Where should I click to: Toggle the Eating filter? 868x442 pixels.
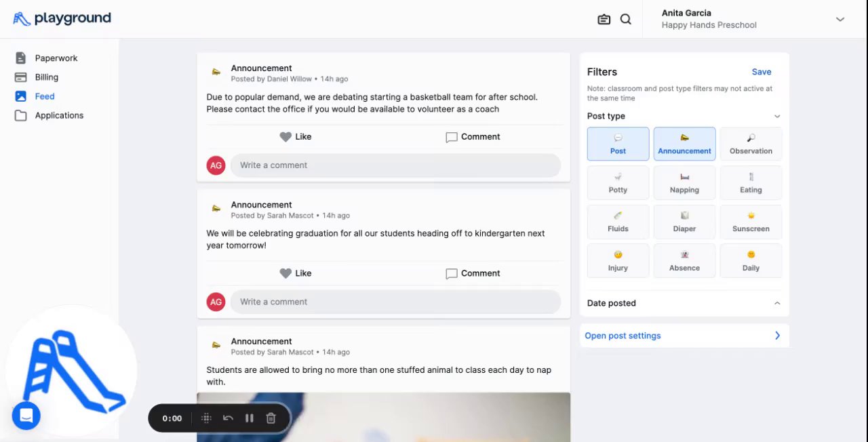coord(751,183)
